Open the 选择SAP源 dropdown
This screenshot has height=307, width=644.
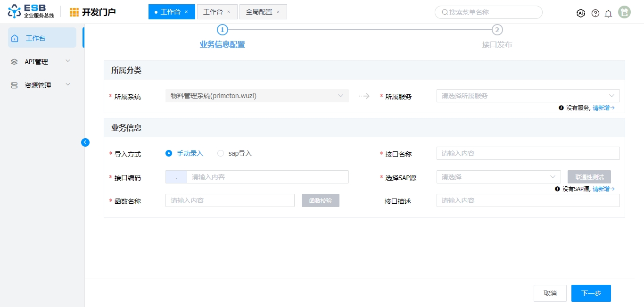(498, 177)
